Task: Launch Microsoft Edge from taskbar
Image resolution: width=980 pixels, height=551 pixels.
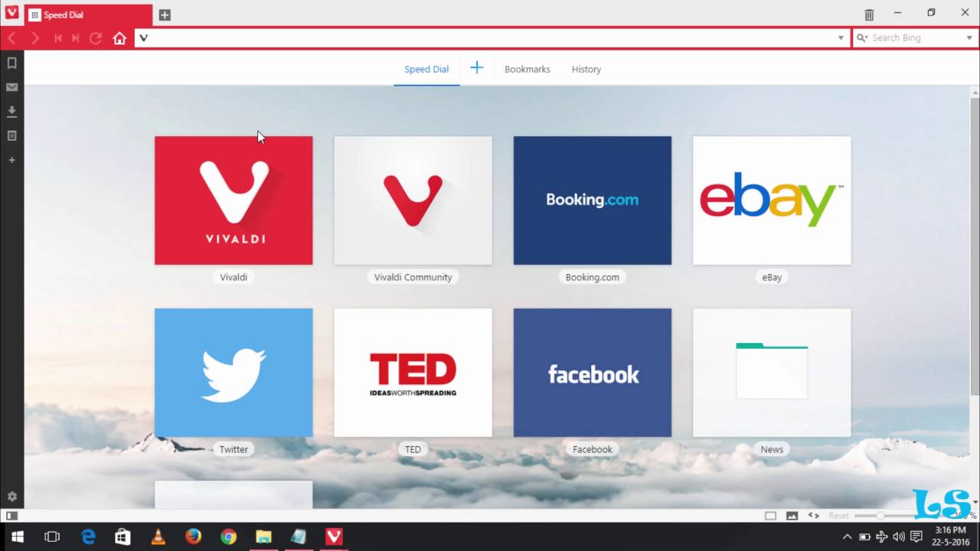Action: point(89,536)
